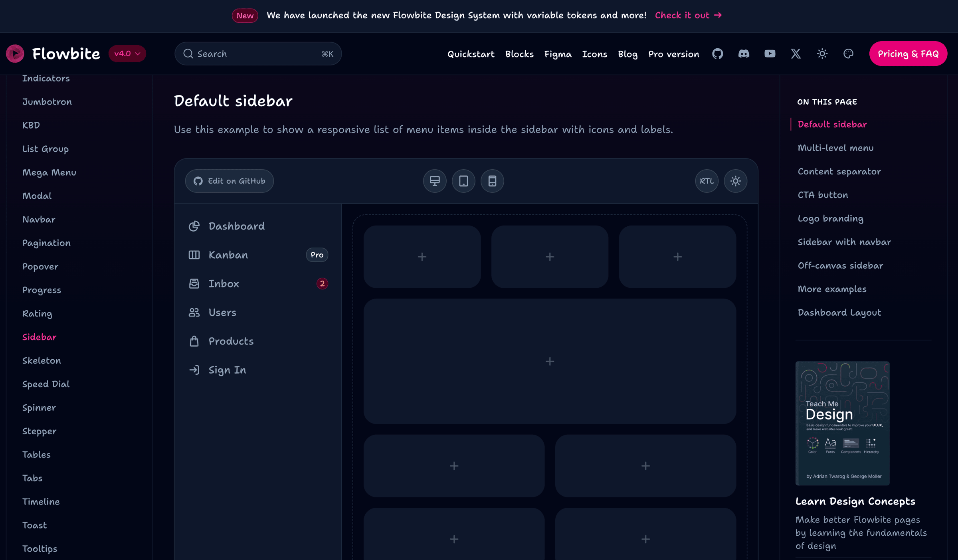
Task: Select Kanban item in example sidebar
Action: (x=228, y=255)
